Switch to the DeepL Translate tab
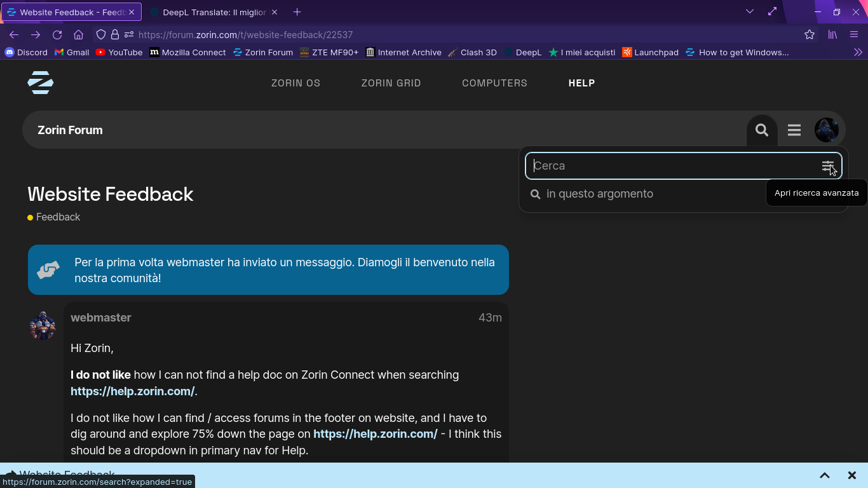Image resolution: width=868 pixels, height=488 pixels. (x=214, y=12)
